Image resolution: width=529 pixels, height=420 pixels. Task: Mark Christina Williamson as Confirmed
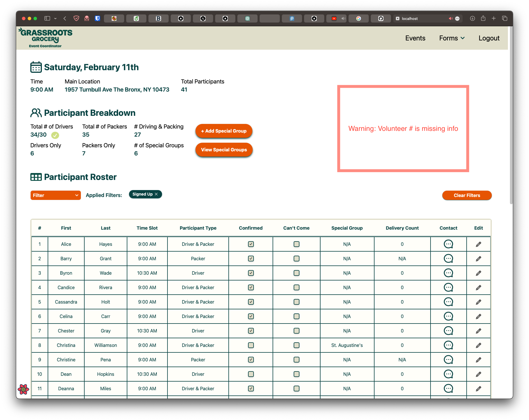(251, 345)
